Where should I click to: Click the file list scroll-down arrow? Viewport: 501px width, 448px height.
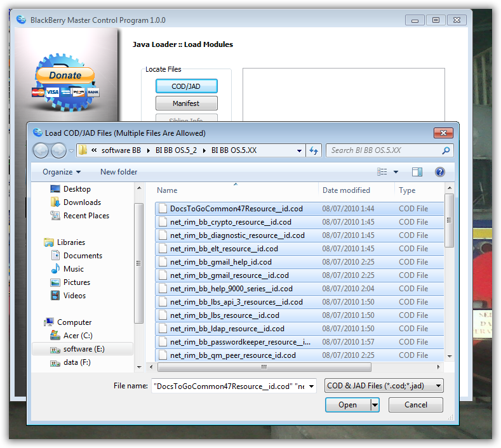[x=449, y=357]
